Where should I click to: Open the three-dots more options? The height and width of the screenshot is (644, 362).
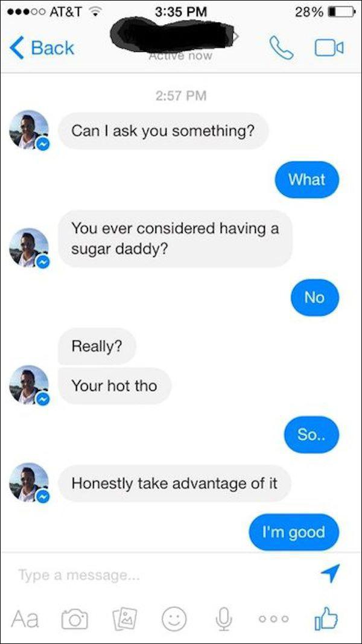click(274, 619)
